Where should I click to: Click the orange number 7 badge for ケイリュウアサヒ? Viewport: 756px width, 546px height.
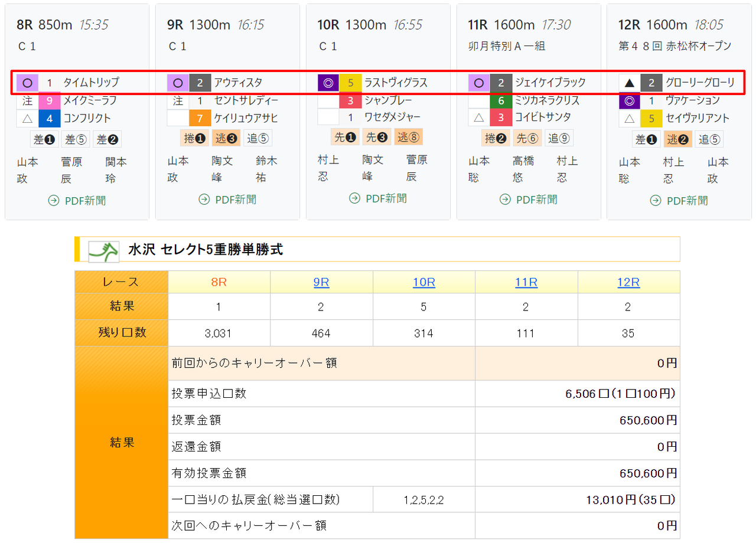coord(200,118)
